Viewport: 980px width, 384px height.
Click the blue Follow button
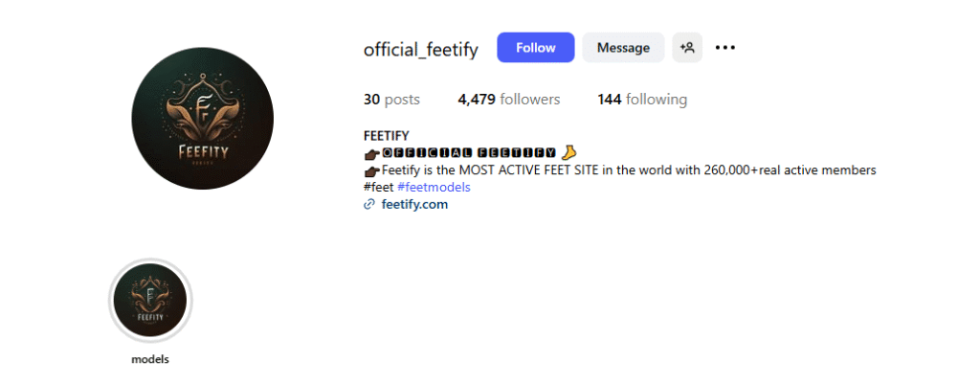pos(535,47)
